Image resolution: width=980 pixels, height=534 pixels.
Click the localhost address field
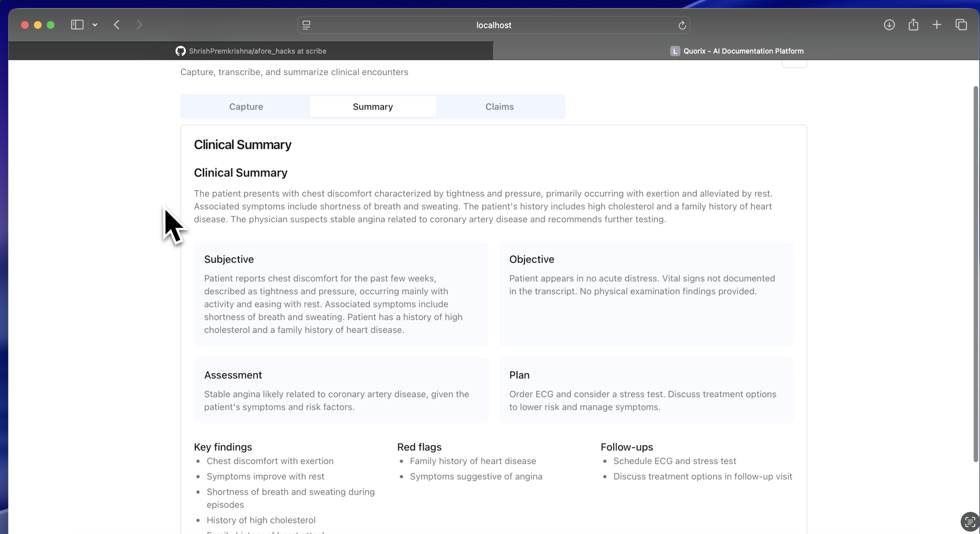pyautogui.click(x=493, y=25)
